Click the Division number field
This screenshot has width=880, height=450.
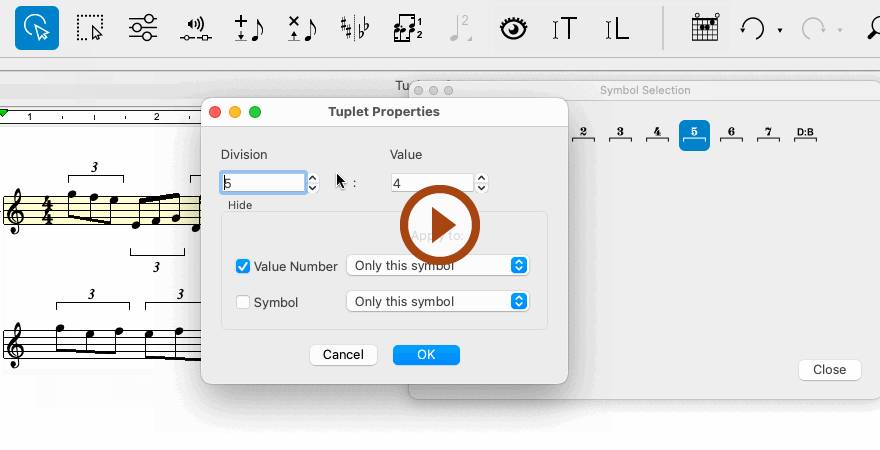(263, 183)
